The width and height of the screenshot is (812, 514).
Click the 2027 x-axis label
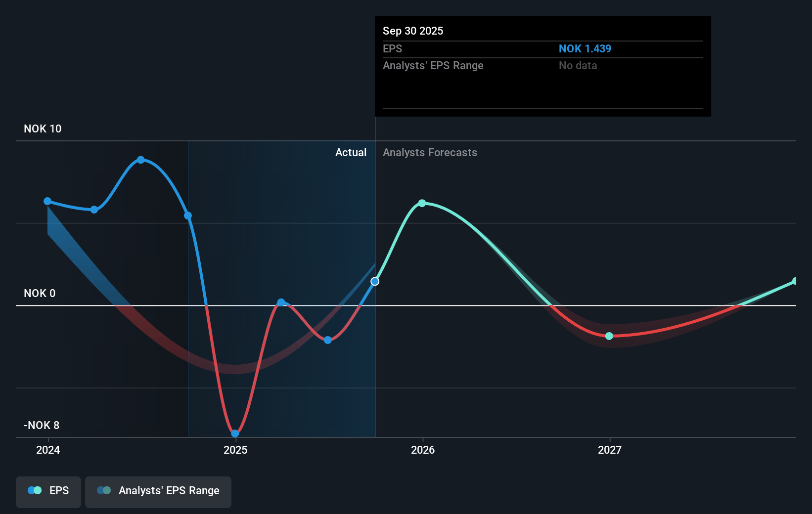[x=610, y=450]
